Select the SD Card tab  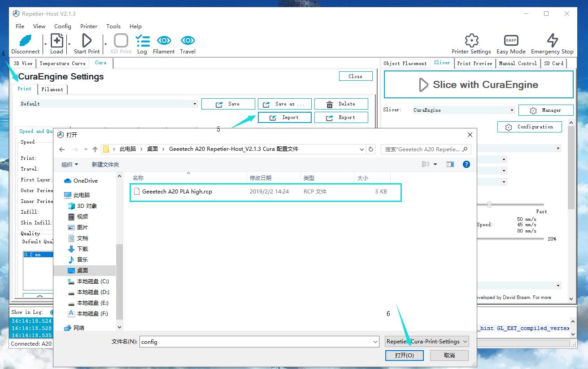[553, 63]
